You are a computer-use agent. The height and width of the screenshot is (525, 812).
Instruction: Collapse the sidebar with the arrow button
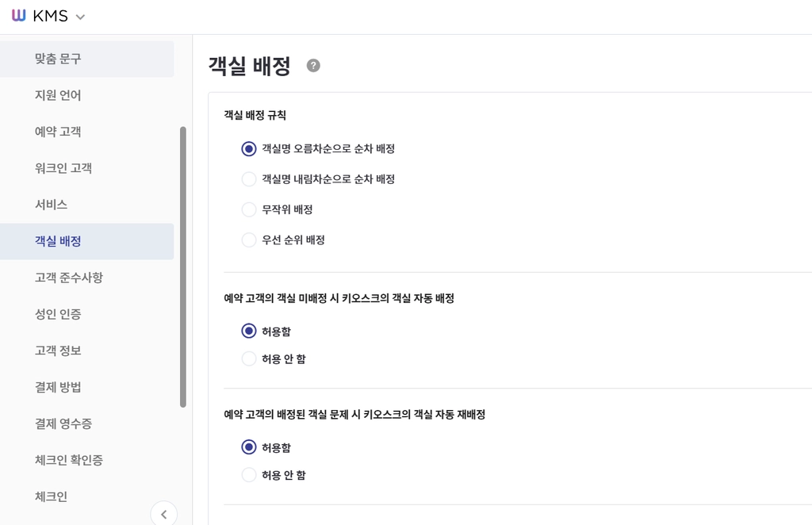[x=163, y=514]
